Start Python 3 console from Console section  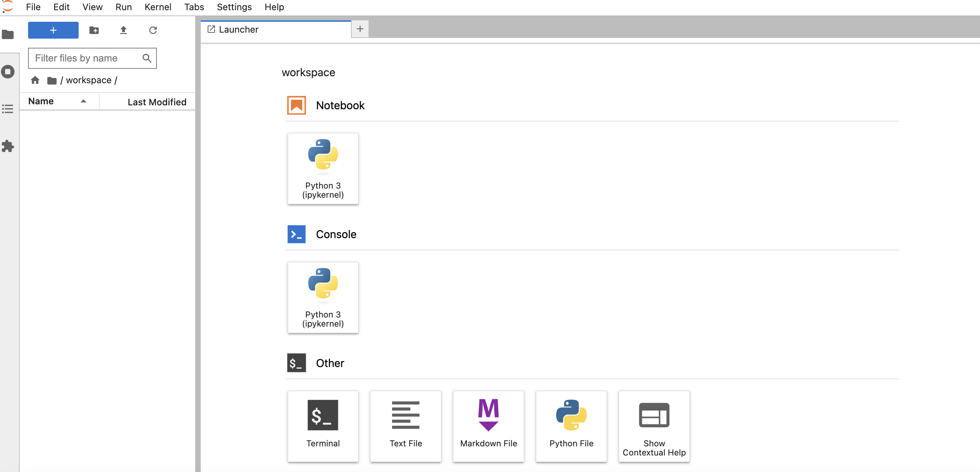[323, 297]
